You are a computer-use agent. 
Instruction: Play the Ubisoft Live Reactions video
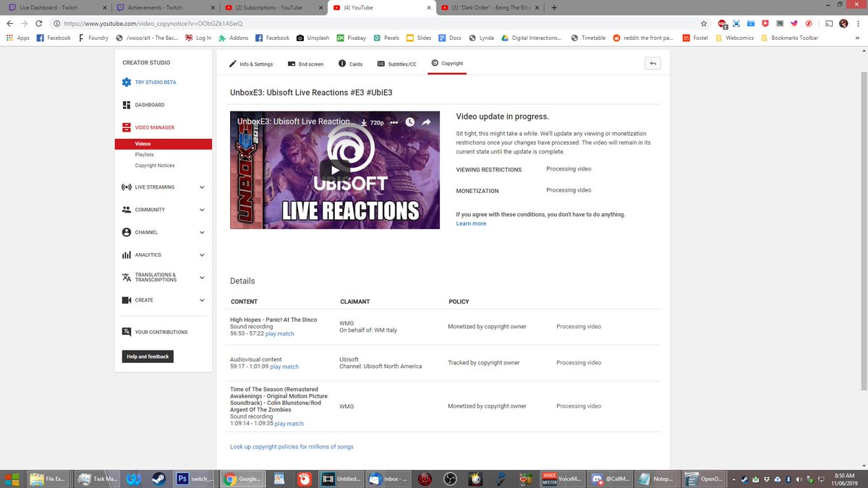335,171
